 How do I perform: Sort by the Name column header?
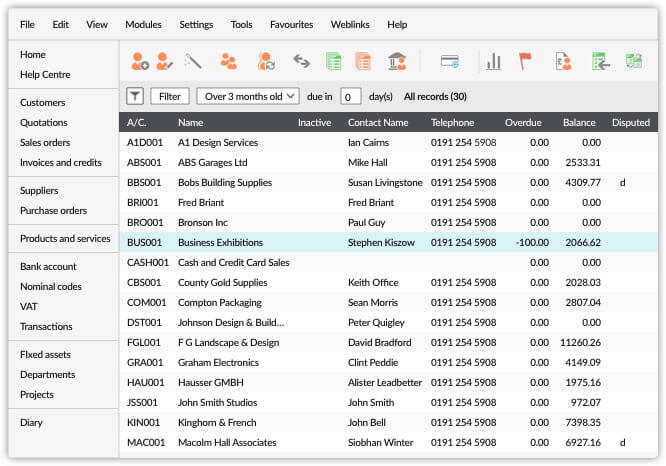point(190,122)
